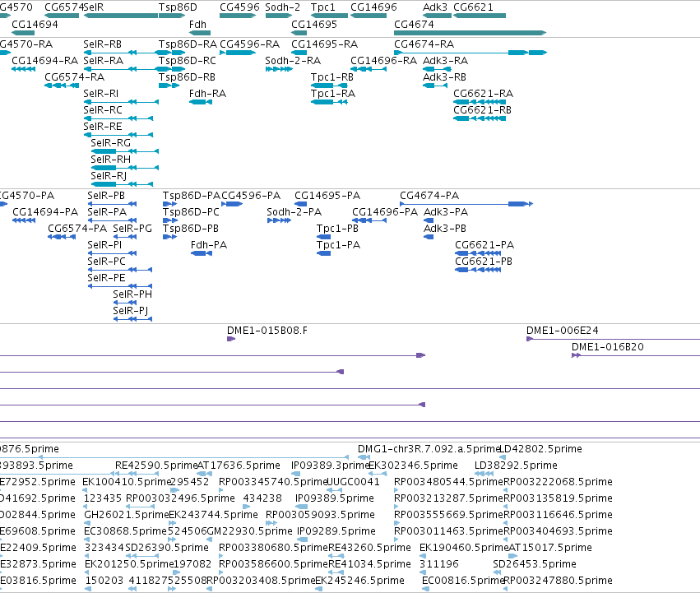Select the Fdh-RA transcript label
Image resolution: width=700 pixels, height=593 pixels.
(207, 94)
